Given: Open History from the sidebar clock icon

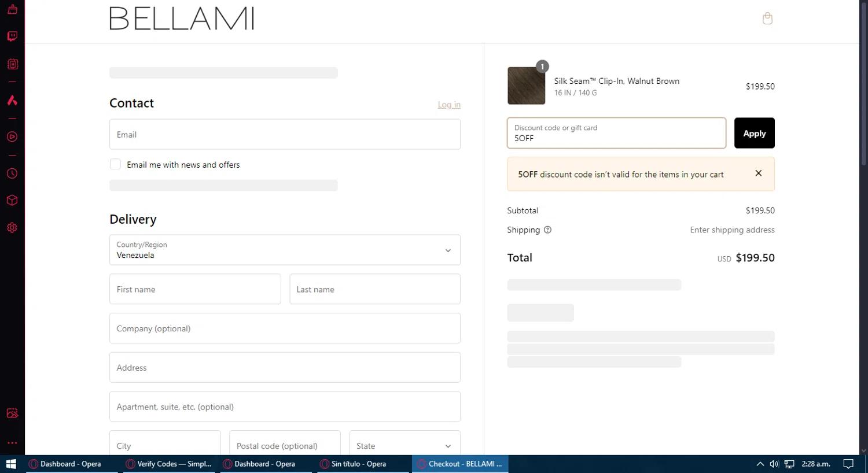Looking at the screenshot, I should (x=12, y=173).
